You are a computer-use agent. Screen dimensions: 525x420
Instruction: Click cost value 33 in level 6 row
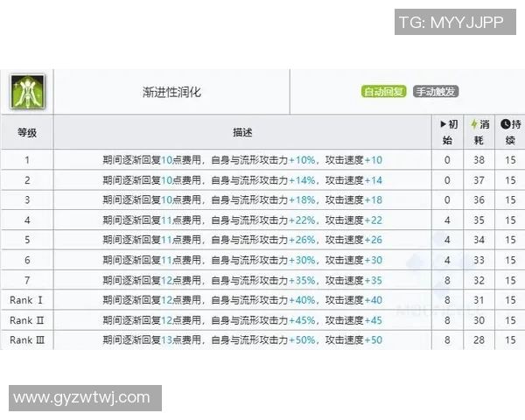click(x=479, y=260)
